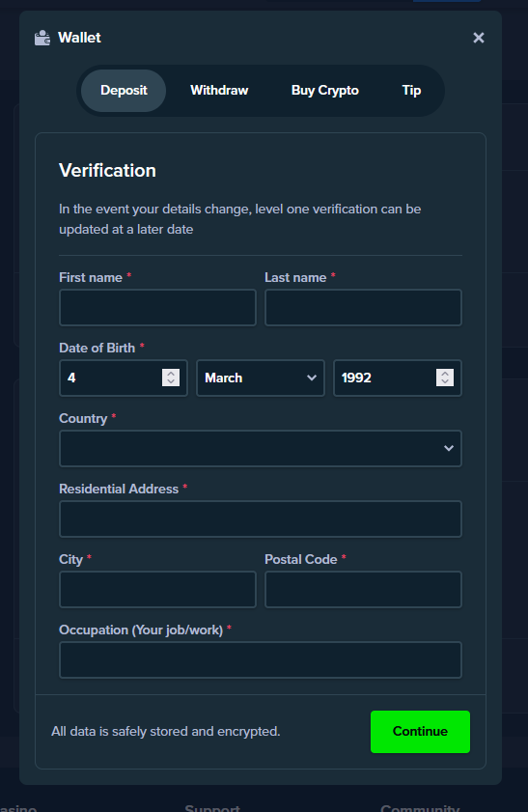This screenshot has height=812, width=528.
Task: Click the Wallet icon in header
Action: click(42, 38)
